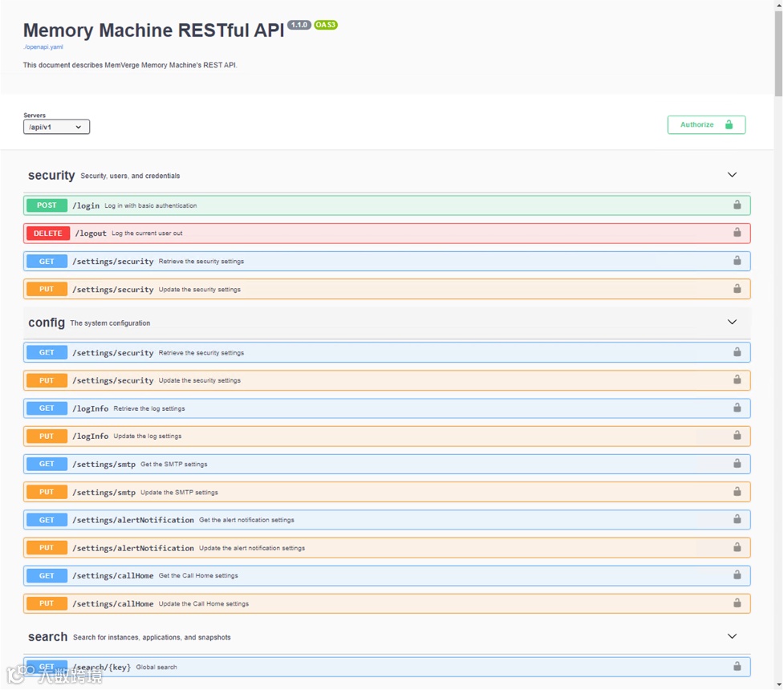Expand the POST /login operation
The height and width of the screenshot is (690, 784).
[x=387, y=205]
